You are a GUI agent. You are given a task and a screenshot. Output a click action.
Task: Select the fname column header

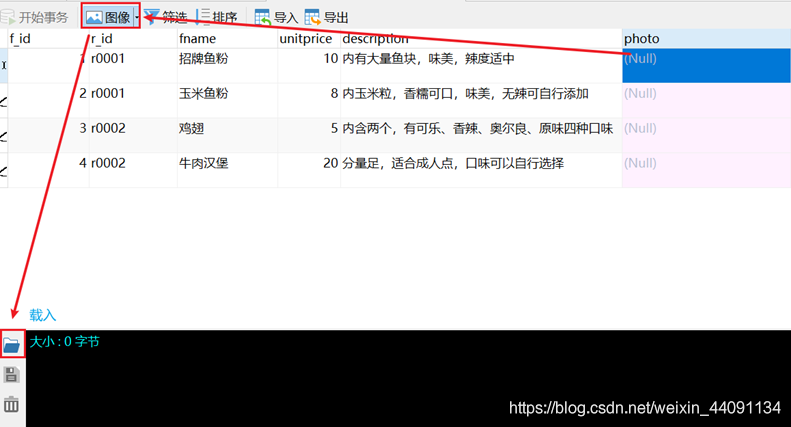tap(228, 39)
